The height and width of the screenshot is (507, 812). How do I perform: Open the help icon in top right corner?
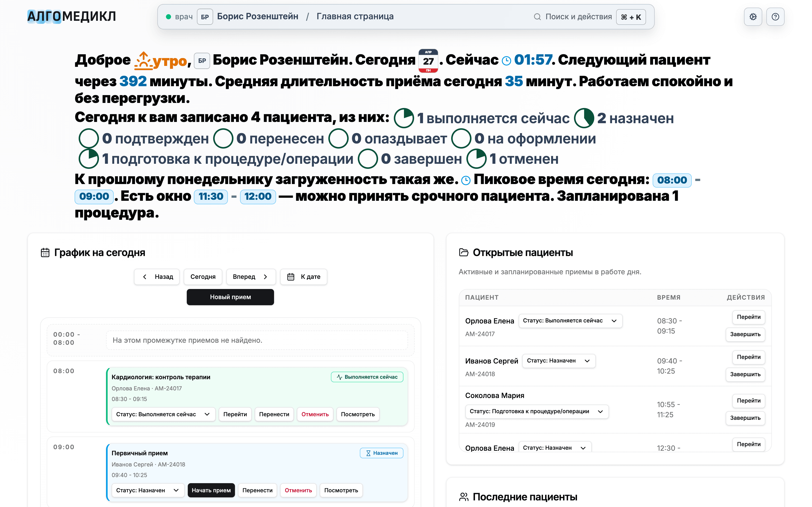coord(775,16)
